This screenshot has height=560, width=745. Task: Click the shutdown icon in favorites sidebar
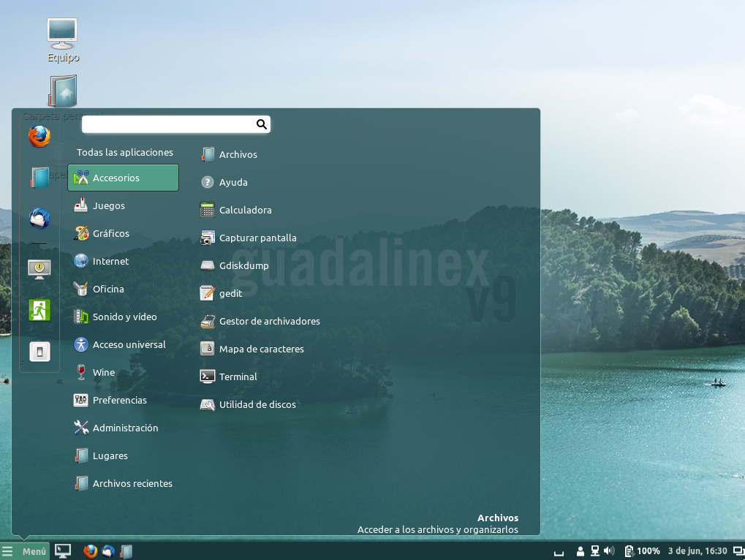click(x=39, y=352)
